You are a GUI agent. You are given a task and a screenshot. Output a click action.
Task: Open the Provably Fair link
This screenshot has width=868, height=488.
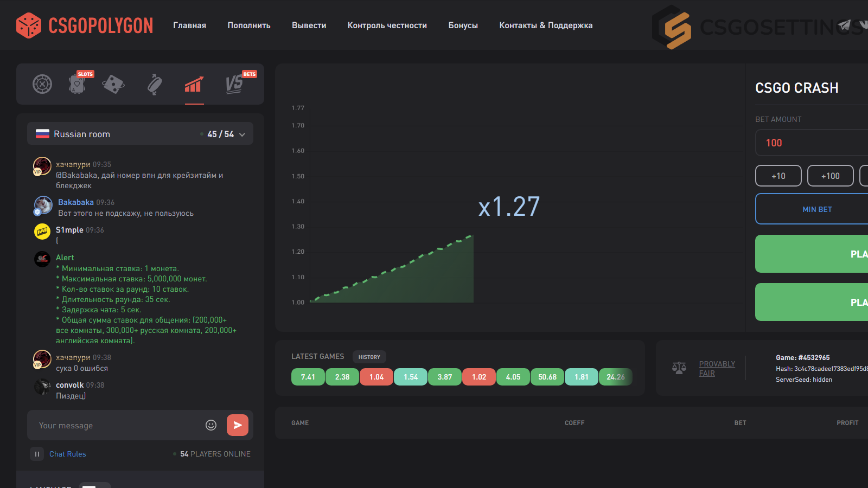(x=717, y=368)
